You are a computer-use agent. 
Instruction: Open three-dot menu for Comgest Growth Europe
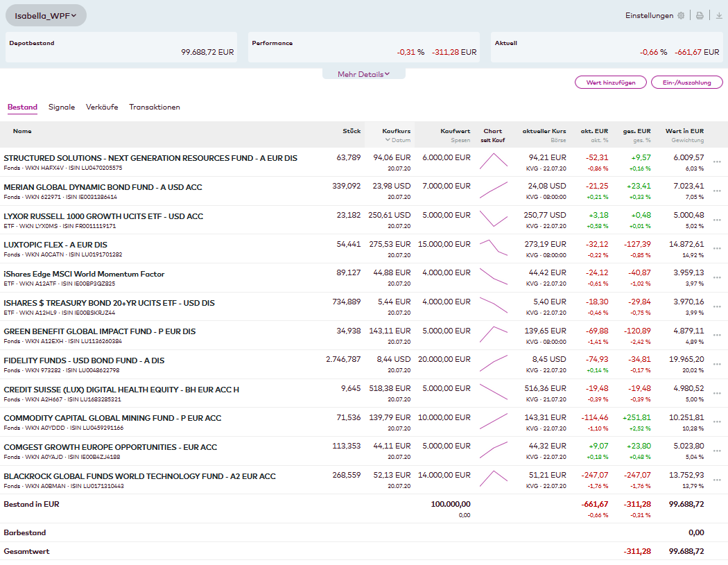click(717, 451)
